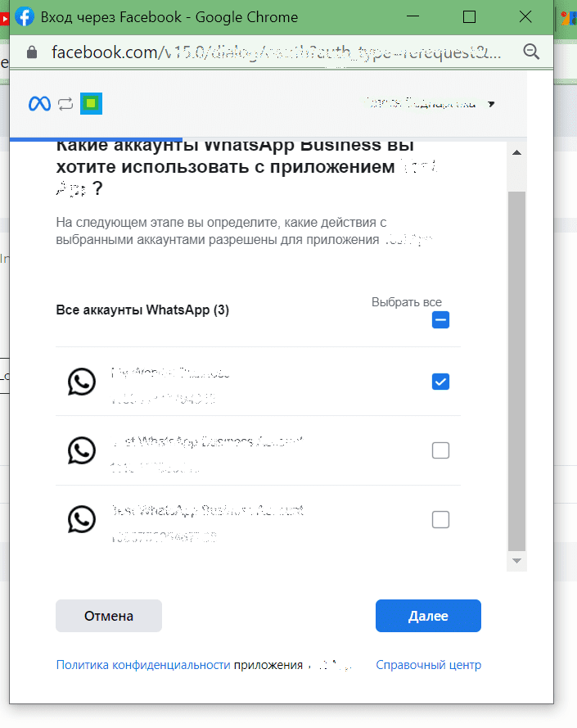
Task: Click the zoom magnifier icon in the address bar
Action: pos(531,52)
